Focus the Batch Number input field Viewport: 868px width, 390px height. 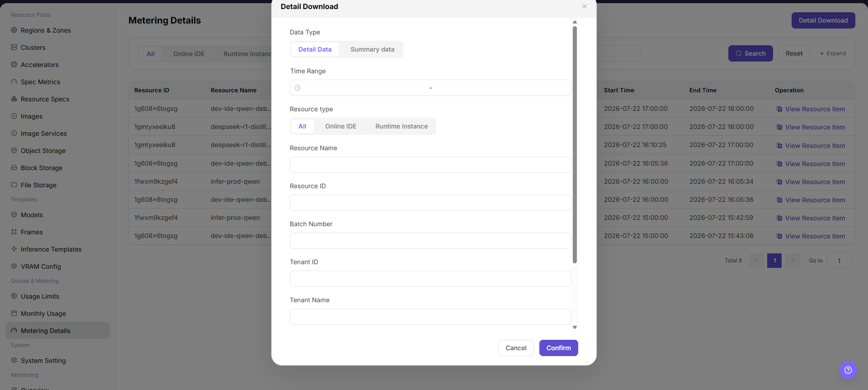430,241
